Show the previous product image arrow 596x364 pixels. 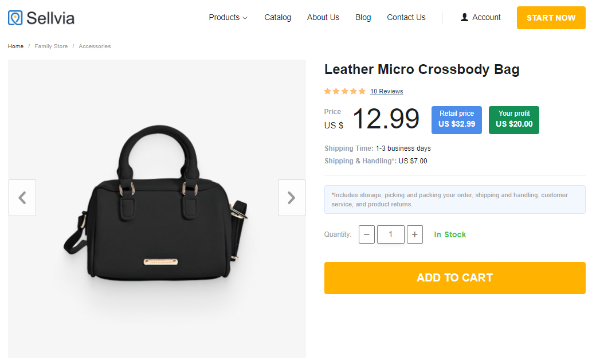pos(22,198)
